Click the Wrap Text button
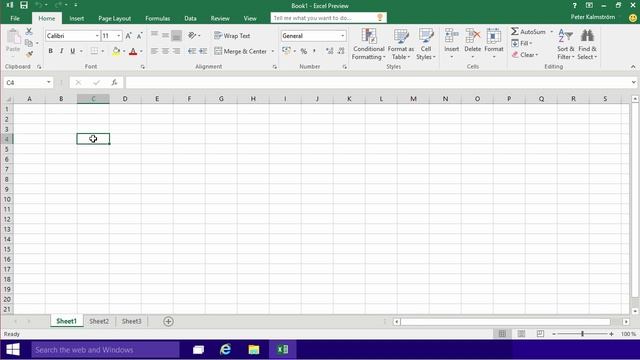Image resolution: width=640 pixels, height=360 pixels. pos(232,36)
